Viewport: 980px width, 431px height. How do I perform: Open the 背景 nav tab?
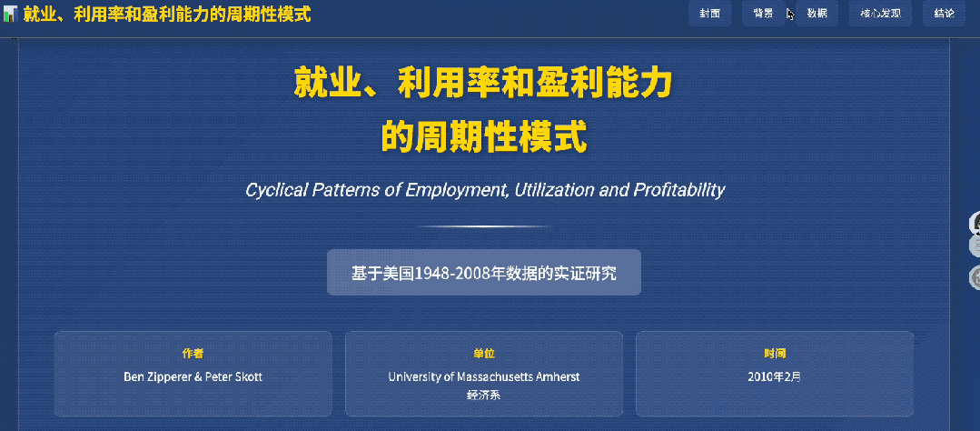(x=763, y=14)
